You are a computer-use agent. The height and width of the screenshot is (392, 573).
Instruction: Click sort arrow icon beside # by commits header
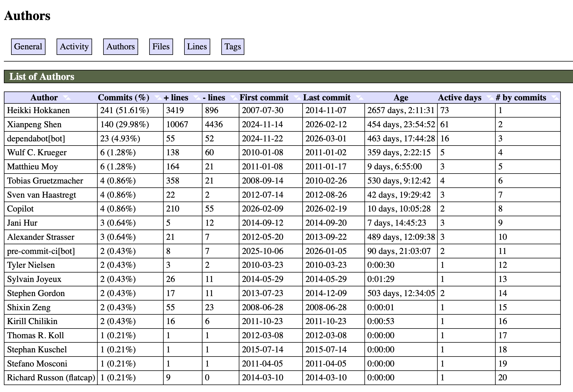point(555,98)
